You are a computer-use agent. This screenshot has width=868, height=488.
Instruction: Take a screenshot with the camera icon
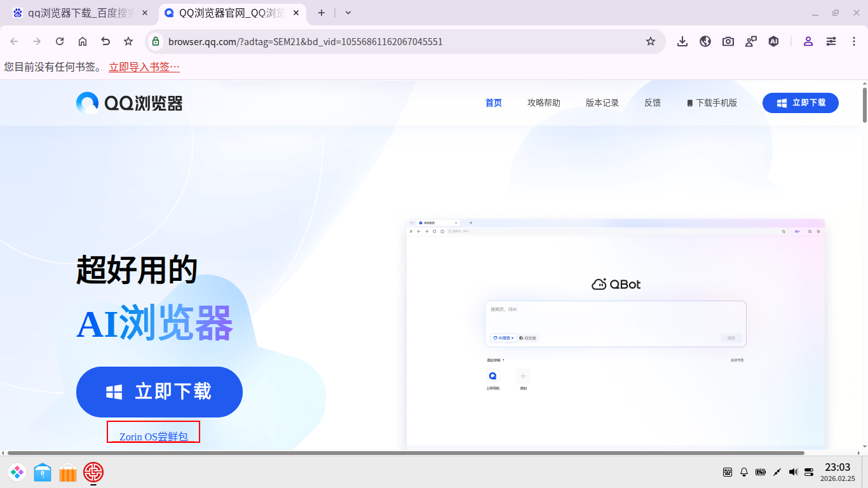pos(728,41)
